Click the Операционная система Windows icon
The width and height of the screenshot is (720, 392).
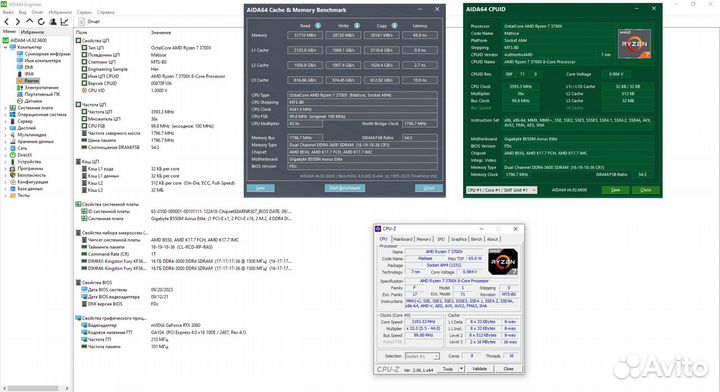coord(13,114)
